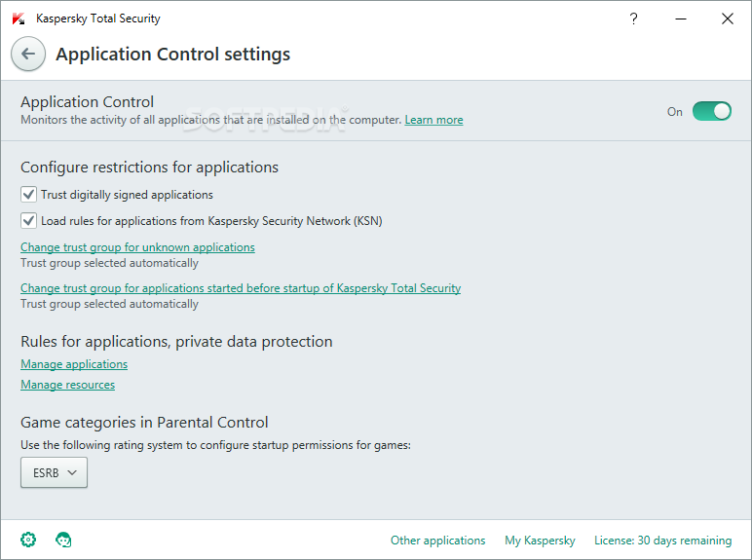Open the ESRB rating system dropdown

(54, 472)
